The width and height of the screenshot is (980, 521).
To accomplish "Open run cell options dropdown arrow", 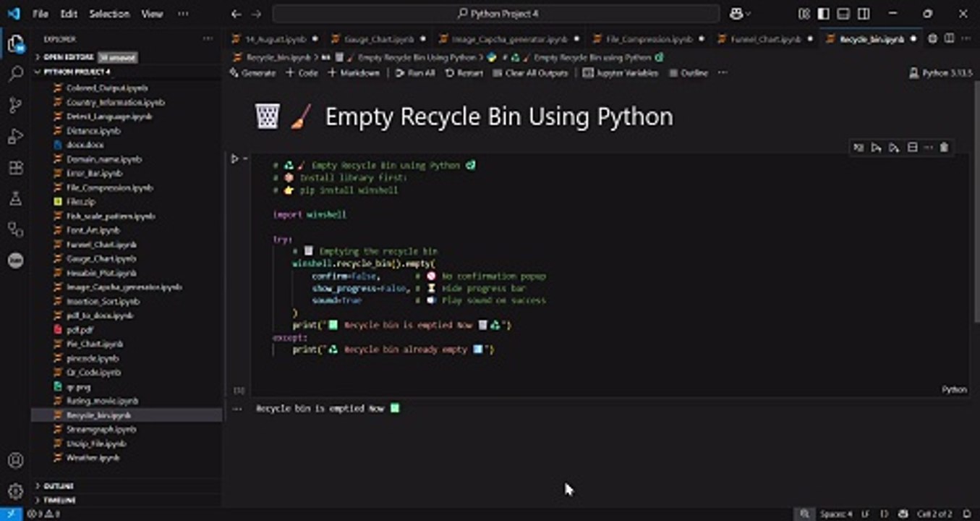I will (x=245, y=158).
